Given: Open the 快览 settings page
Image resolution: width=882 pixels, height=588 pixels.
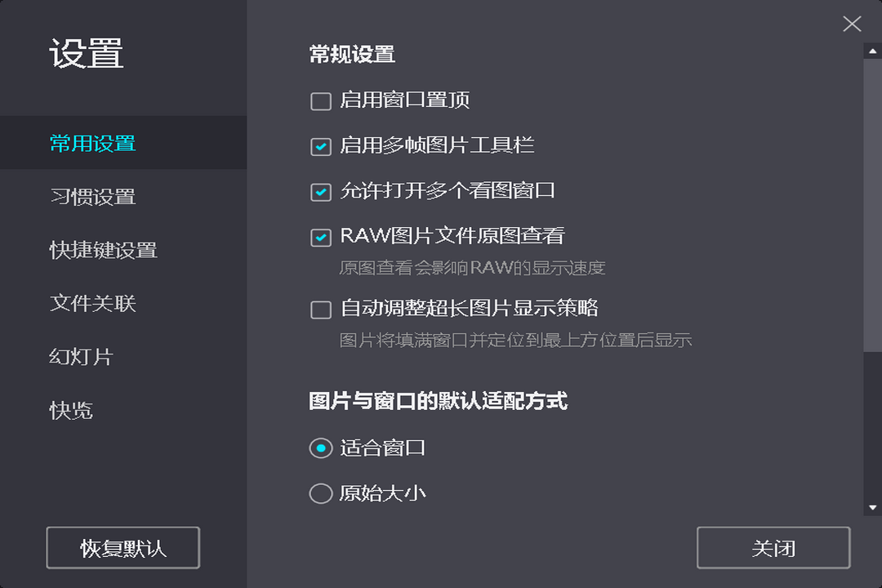Looking at the screenshot, I should click(x=71, y=412).
